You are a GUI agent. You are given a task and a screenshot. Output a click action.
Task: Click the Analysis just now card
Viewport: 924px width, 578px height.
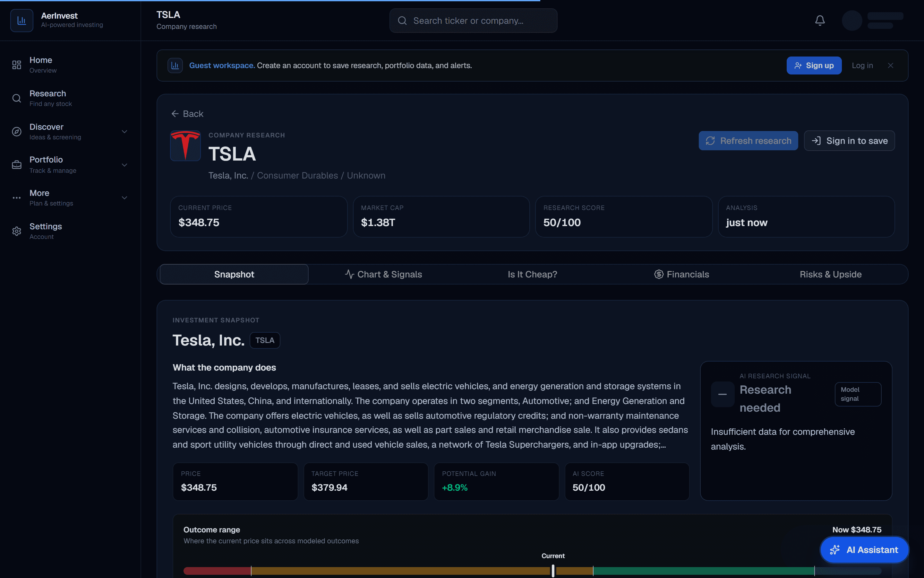(x=806, y=217)
